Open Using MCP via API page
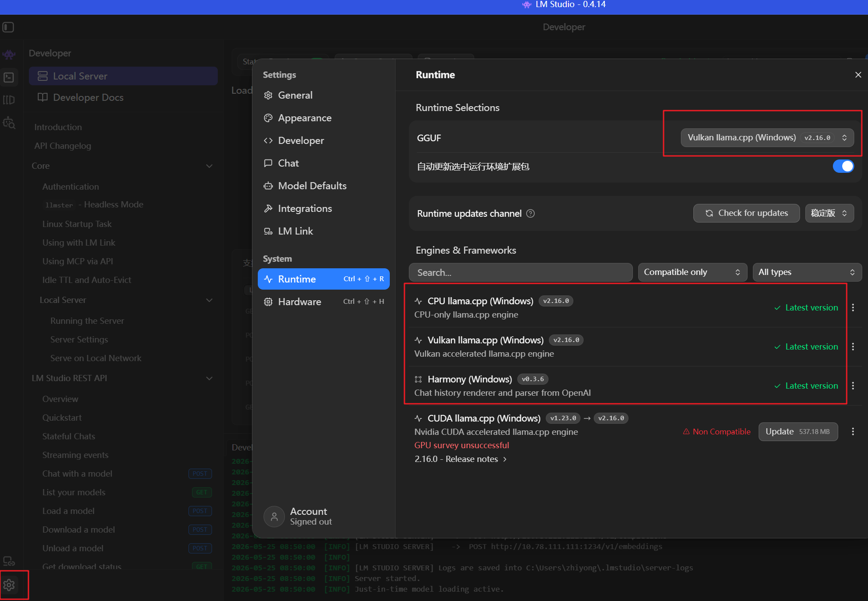 coord(78,261)
